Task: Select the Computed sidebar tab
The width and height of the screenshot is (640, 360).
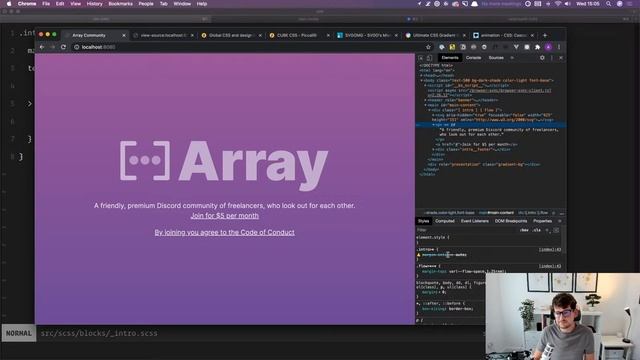Action: coord(444,221)
